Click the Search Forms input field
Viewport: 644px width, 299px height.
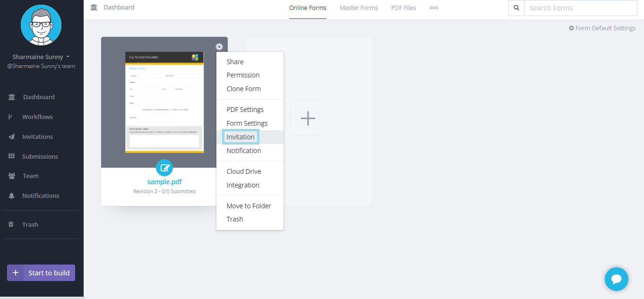pos(580,8)
